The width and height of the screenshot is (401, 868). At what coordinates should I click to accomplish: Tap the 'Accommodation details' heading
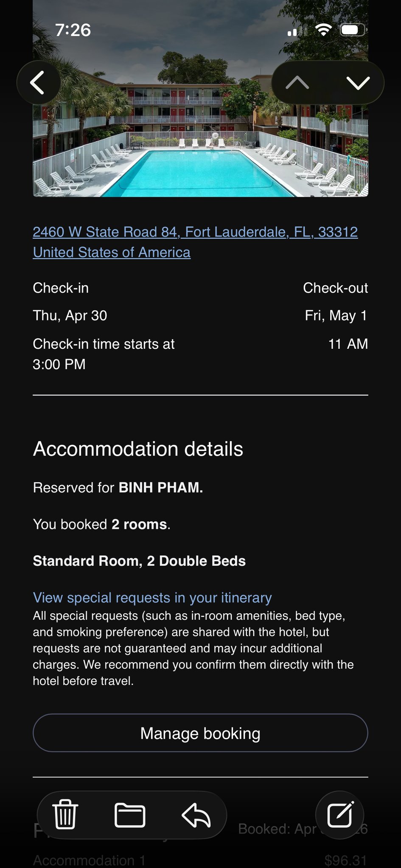[x=138, y=449]
